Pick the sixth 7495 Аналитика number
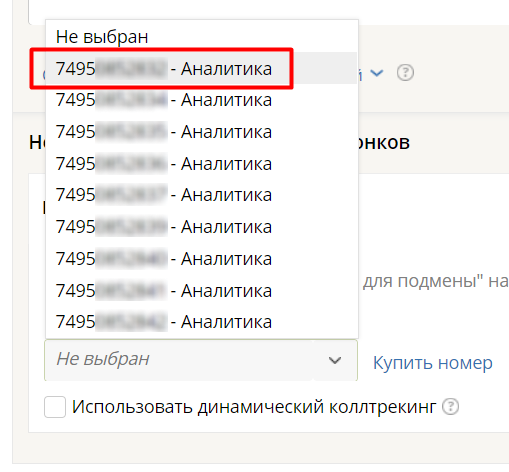This screenshot has height=472, width=509. click(202, 227)
